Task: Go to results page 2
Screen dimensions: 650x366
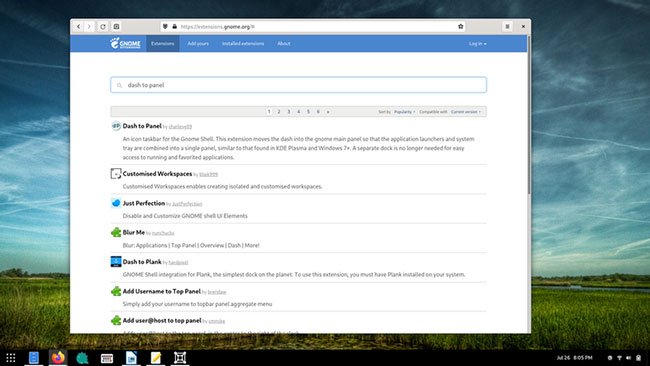Action: 279,111
